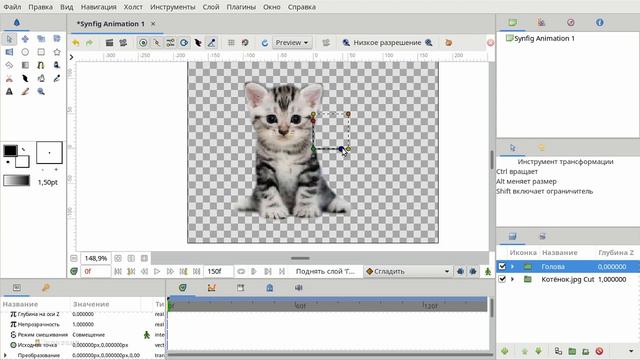
Task: Click the end time field 150f
Action: tap(220, 271)
